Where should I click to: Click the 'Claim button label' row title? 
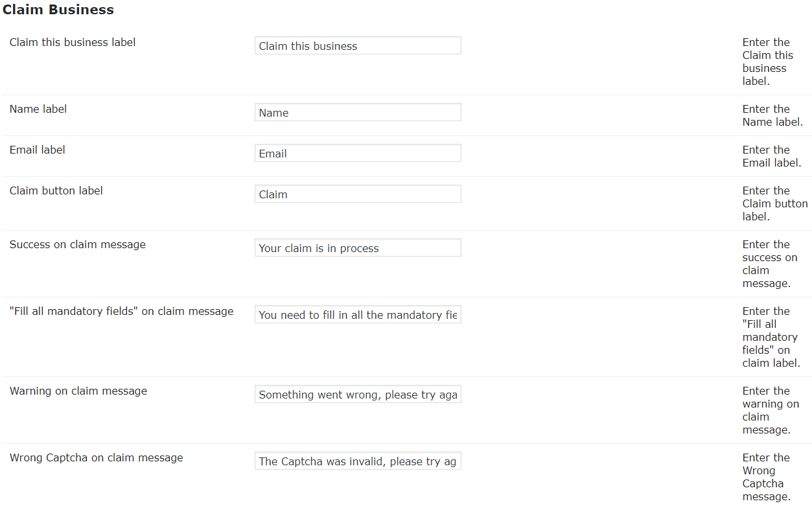coord(56,191)
